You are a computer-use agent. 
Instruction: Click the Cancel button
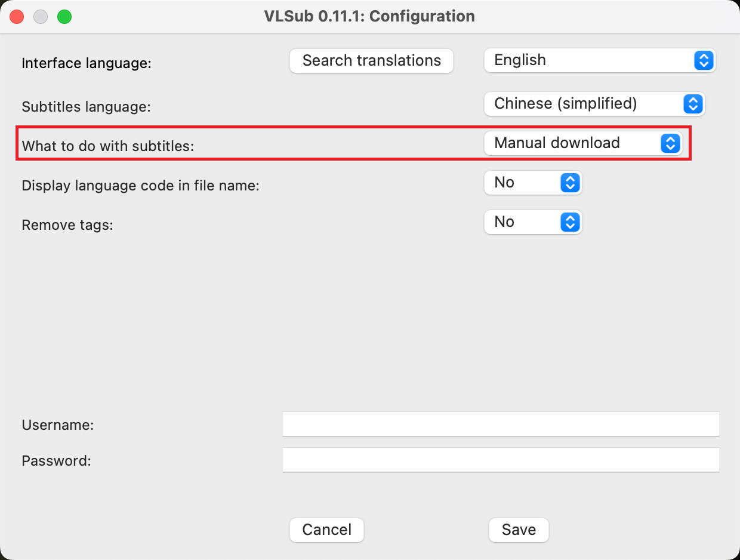(326, 530)
